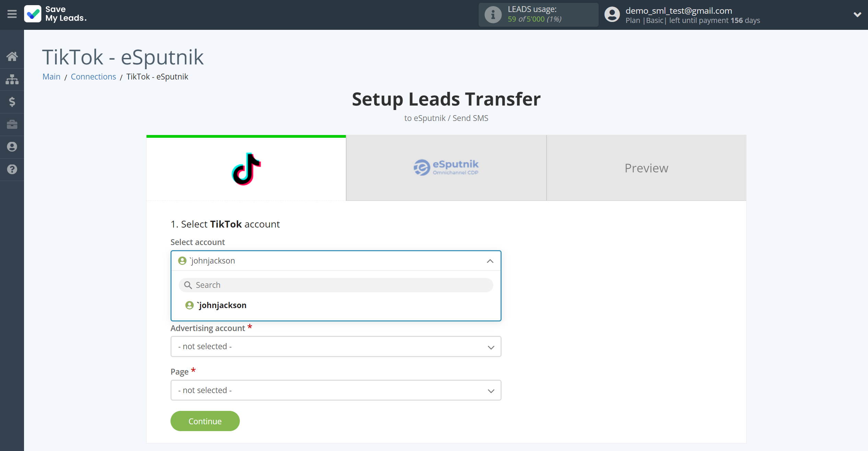Screen dimensions: 868x451
Task: Select johnjackson from account dropdown
Action: pyautogui.click(x=336, y=305)
